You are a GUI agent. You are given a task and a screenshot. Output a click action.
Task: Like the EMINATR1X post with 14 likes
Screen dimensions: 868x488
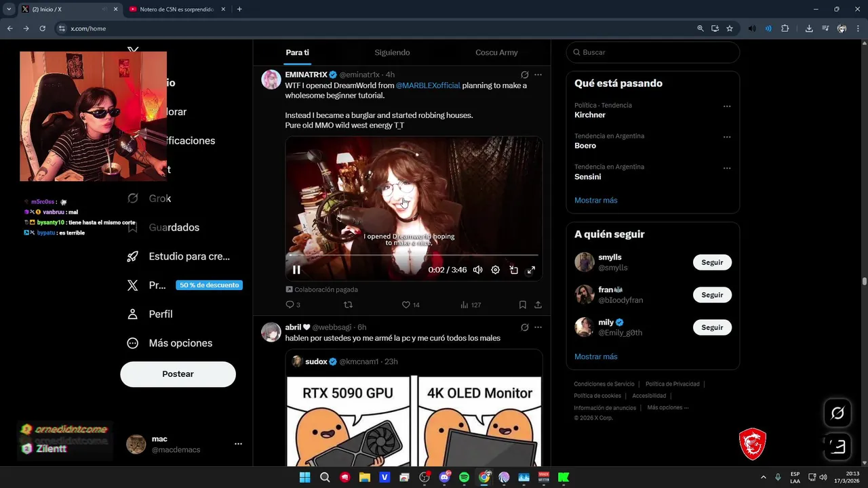[411, 305]
